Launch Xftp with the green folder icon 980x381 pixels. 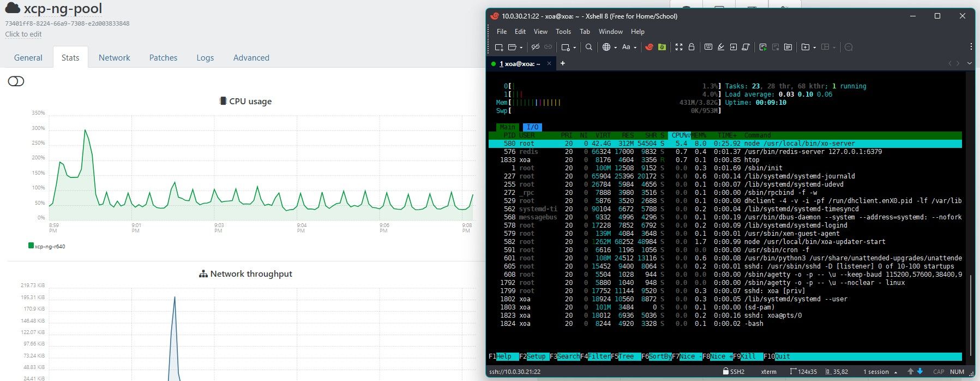662,47
